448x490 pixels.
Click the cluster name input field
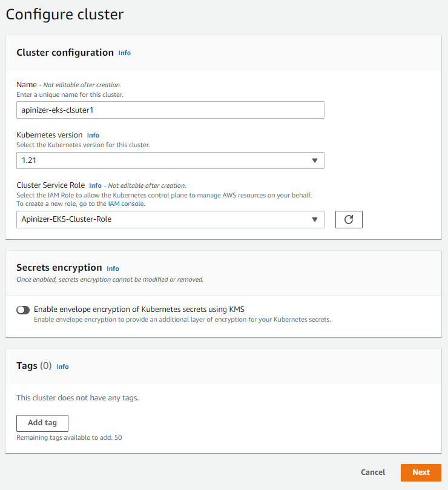170,110
